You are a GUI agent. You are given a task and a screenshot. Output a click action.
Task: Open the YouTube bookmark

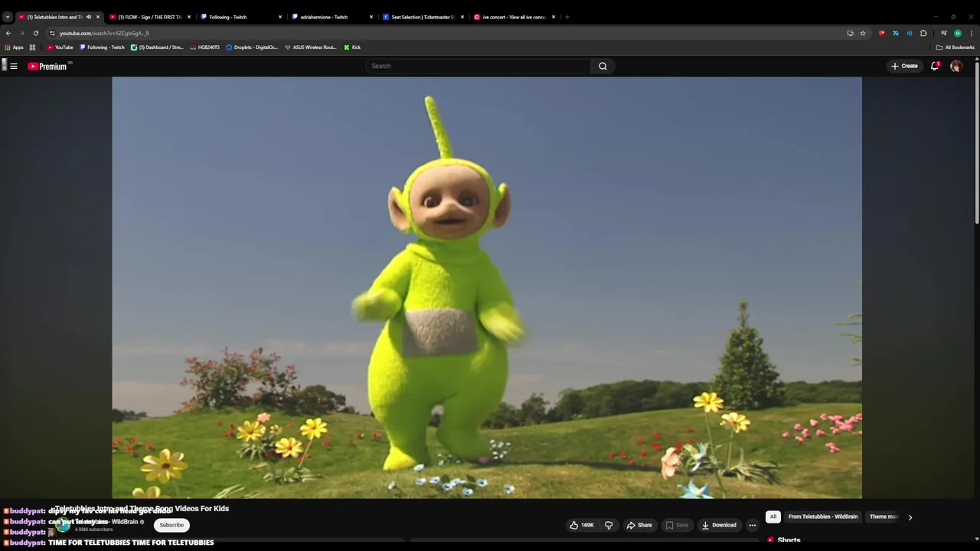click(60, 47)
